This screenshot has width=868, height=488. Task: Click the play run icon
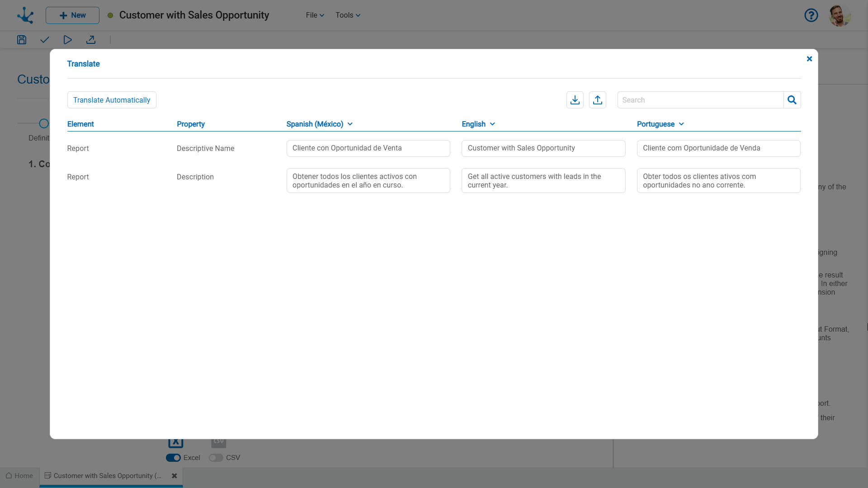(67, 40)
